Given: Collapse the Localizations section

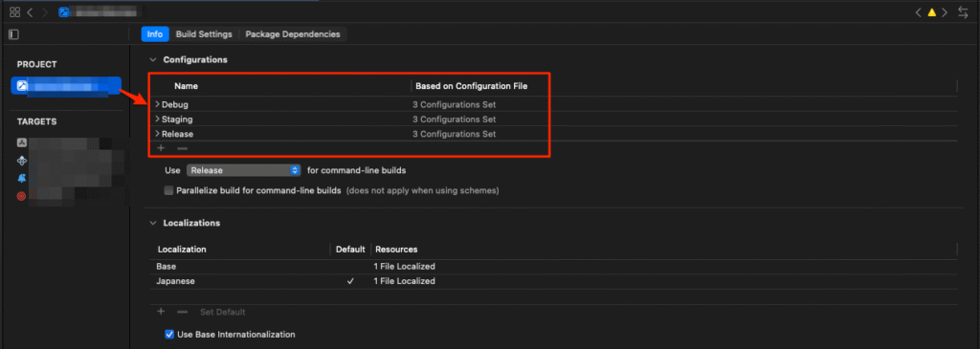Looking at the screenshot, I should 152,223.
